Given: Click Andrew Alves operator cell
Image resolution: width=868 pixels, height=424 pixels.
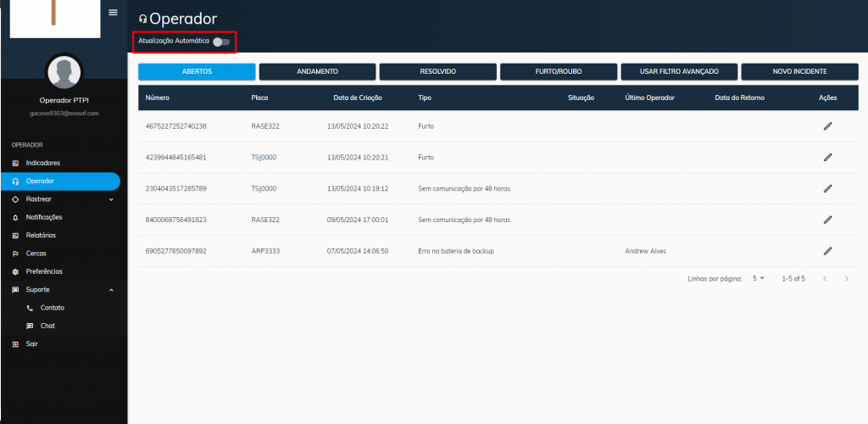Looking at the screenshot, I should [x=645, y=251].
